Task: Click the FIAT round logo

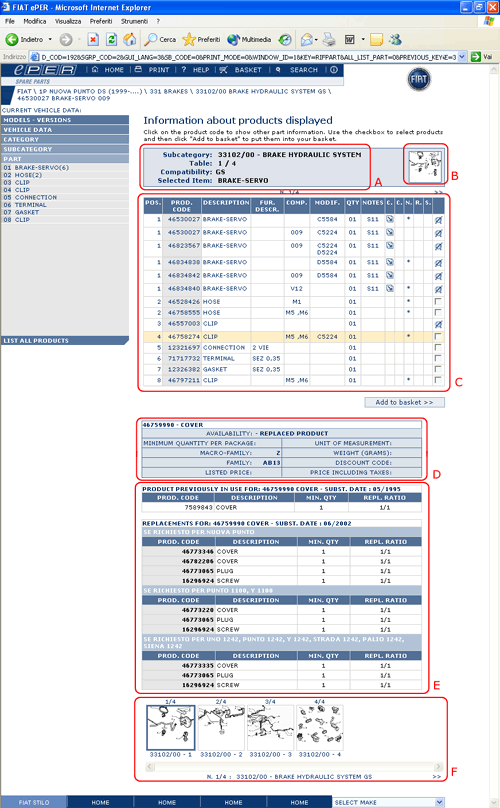Action: [x=419, y=79]
